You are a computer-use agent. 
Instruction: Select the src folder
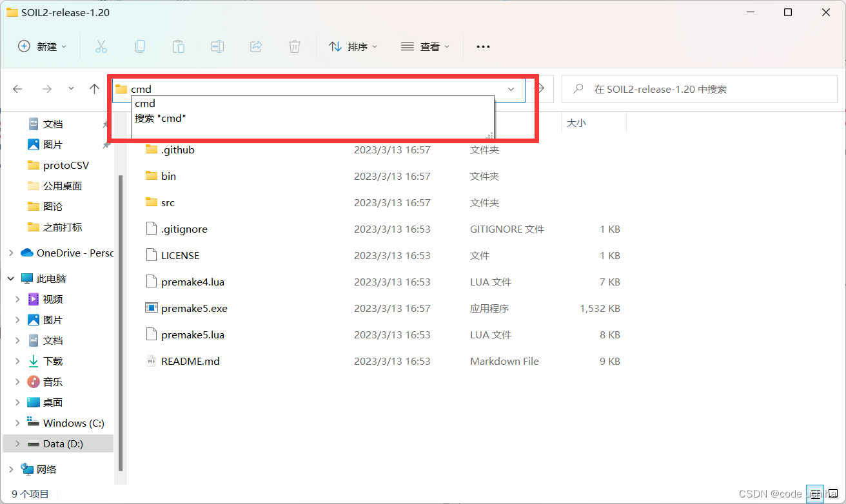[168, 202]
